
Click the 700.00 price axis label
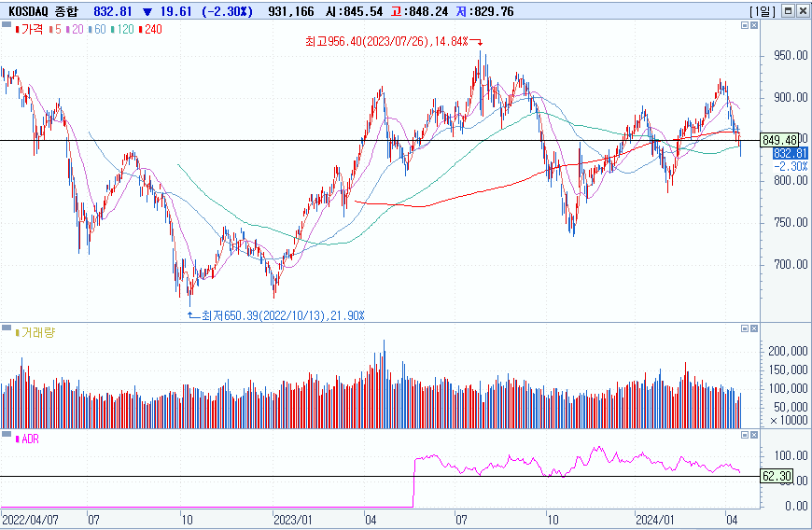[x=791, y=264]
